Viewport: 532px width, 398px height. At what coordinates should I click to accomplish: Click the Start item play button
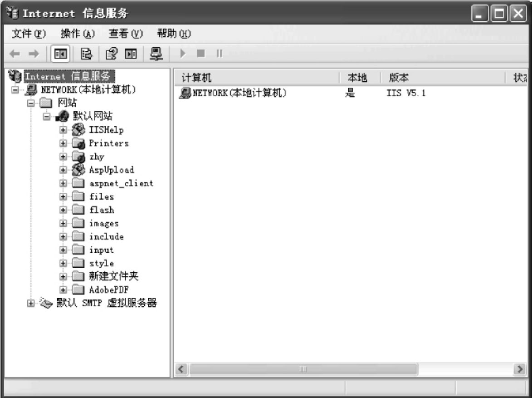coord(183,54)
